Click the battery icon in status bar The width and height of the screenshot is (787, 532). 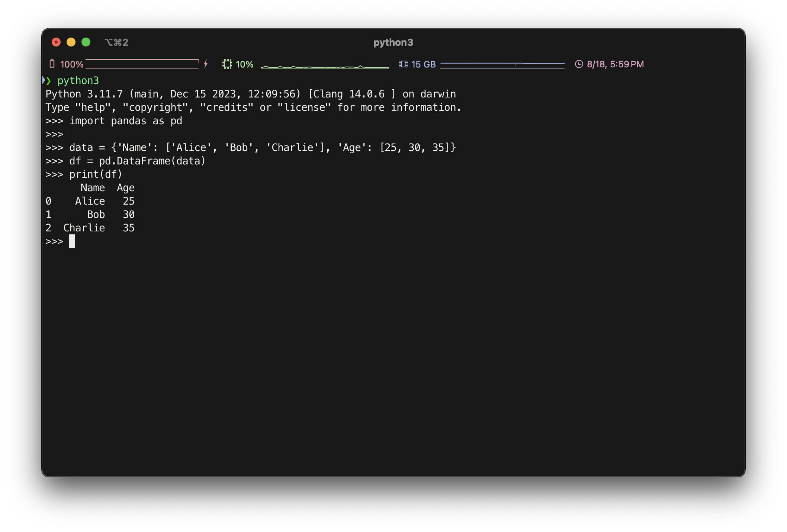(x=52, y=64)
